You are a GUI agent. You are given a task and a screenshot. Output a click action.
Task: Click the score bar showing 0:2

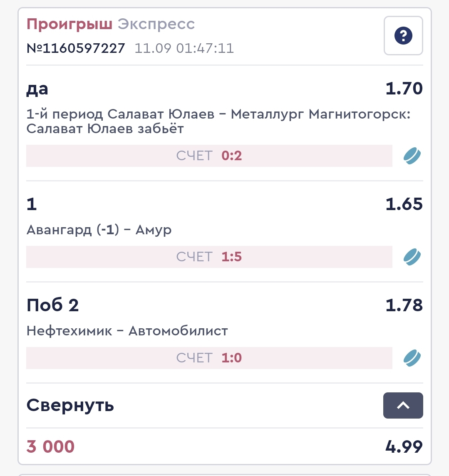(209, 156)
